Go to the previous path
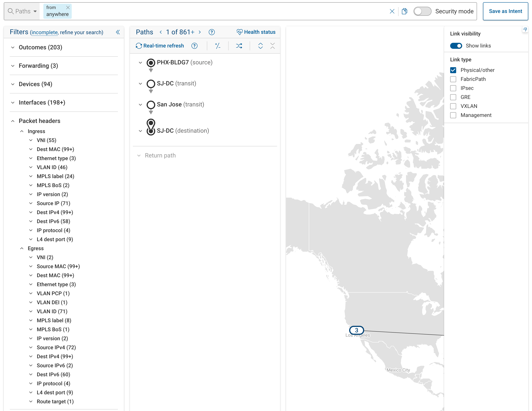The height and width of the screenshot is (411, 532). 161,32
